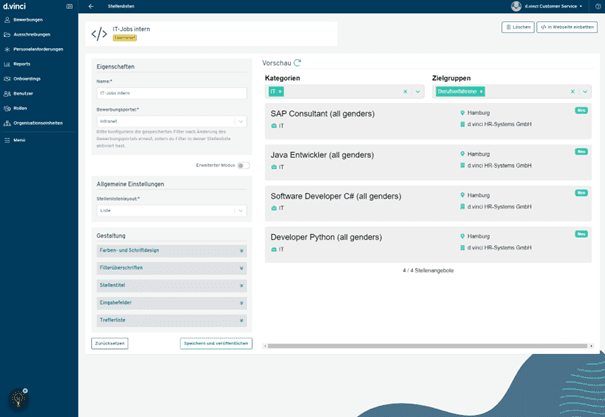Screen dimensions: 605x417
Task: Go to Onboardings in the sidebar
Action: click(x=28, y=79)
